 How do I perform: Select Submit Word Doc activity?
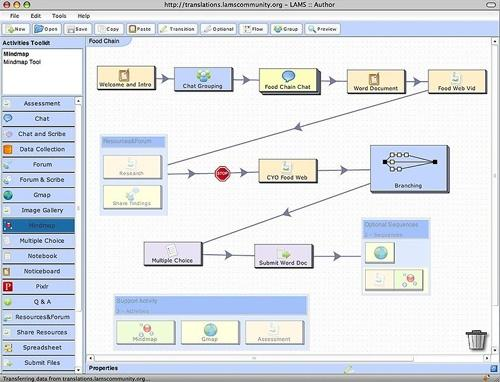tap(283, 256)
